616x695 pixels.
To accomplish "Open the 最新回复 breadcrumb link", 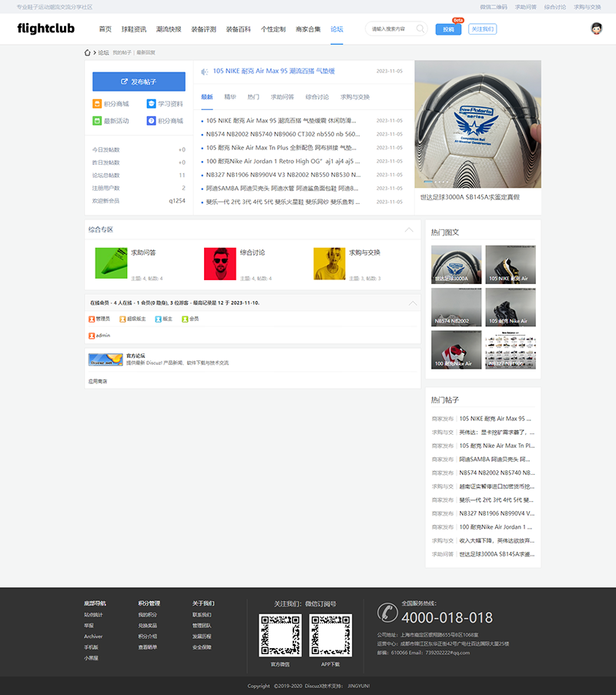I will (146, 52).
